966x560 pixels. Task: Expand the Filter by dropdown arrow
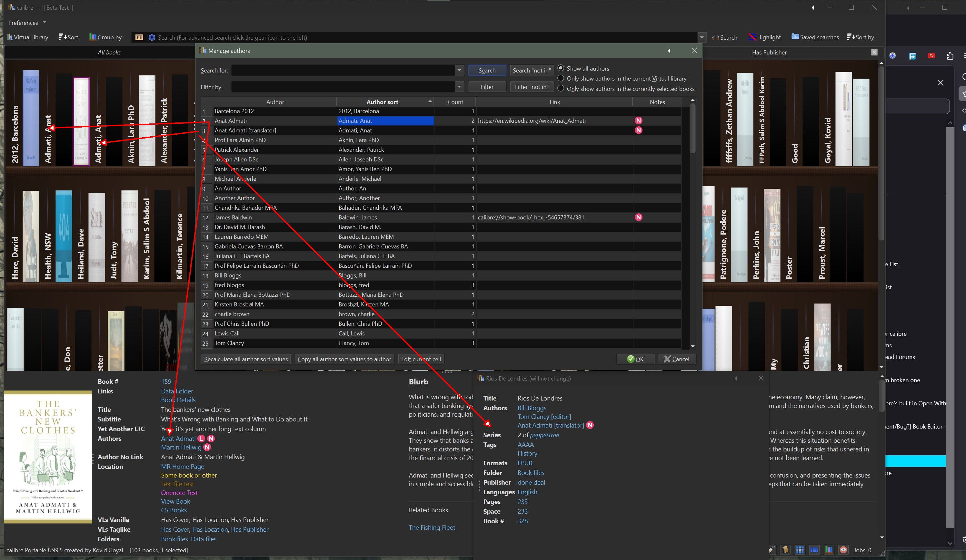tap(459, 87)
